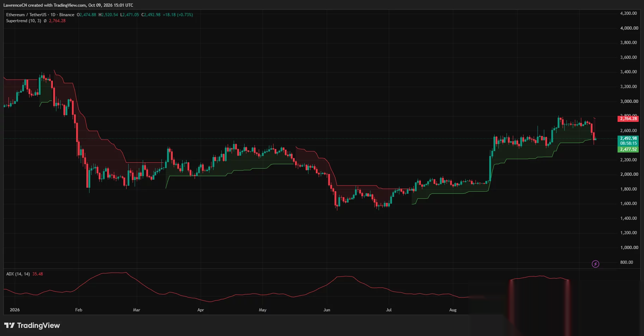Screen dimensions: 644x336
Task: Click the Supertrend null symbol icon
Action: 45,21
